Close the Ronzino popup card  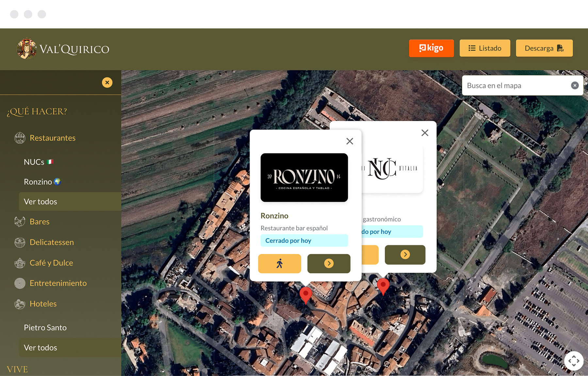pyautogui.click(x=350, y=141)
